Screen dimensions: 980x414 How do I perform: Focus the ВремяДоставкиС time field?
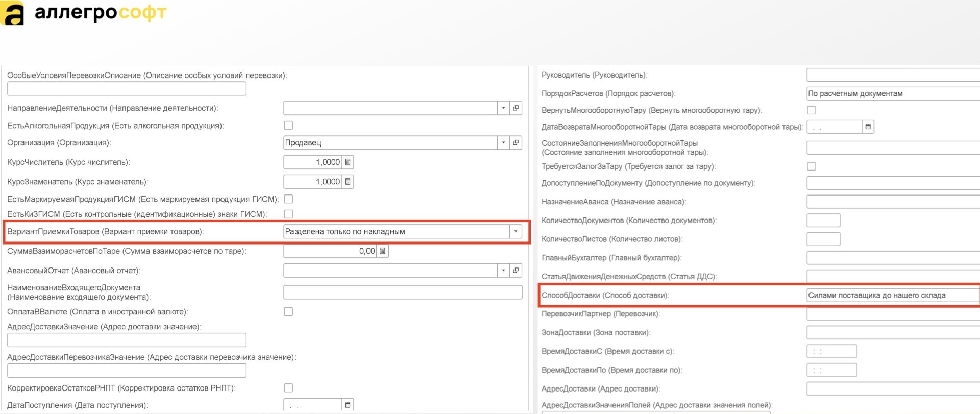pyautogui.click(x=832, y=352)
